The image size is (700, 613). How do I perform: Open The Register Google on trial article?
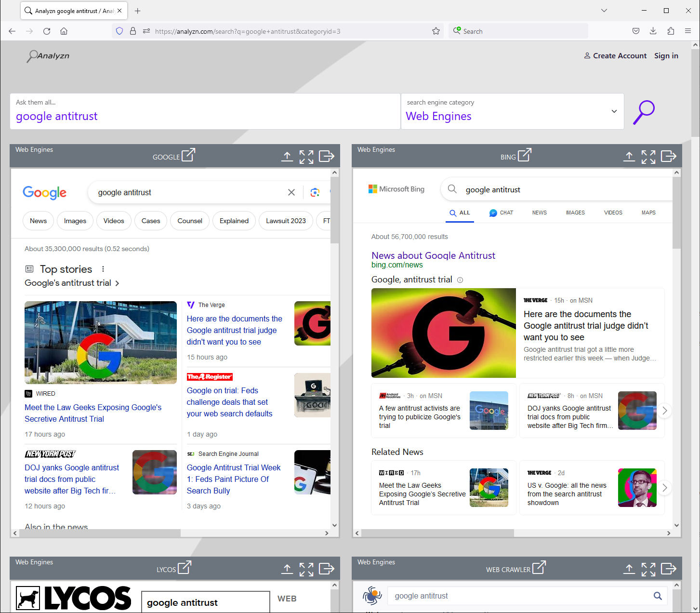pos(230,402)
